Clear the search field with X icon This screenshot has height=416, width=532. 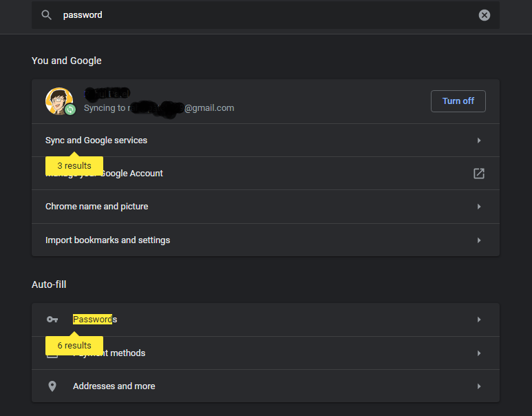(484, 15)
